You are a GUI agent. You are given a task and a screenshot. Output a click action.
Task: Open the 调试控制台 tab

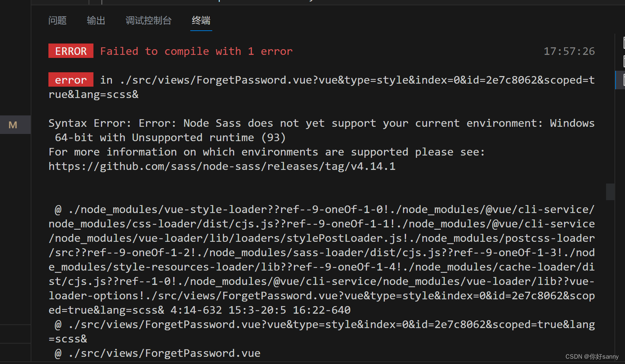tap(148, 20)
